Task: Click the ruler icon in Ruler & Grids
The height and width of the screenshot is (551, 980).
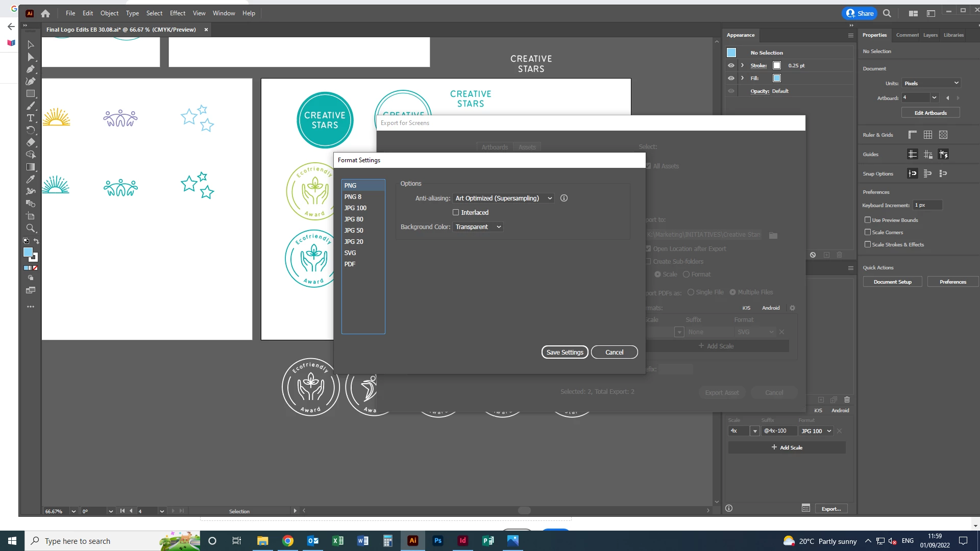Action: [913, 135]
